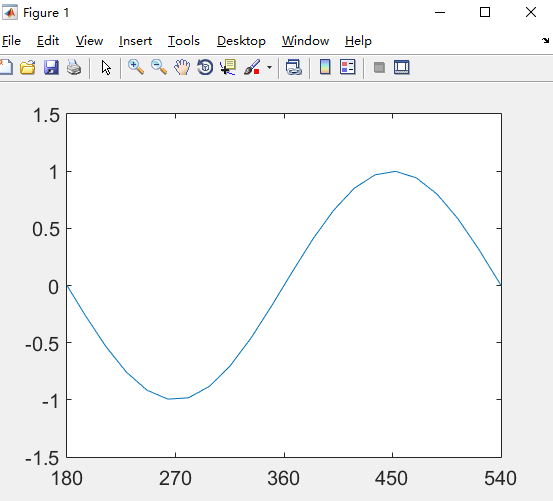The image size is (553, 501).
Task: Click the Open File folder icon
Action: pos(28,67)
